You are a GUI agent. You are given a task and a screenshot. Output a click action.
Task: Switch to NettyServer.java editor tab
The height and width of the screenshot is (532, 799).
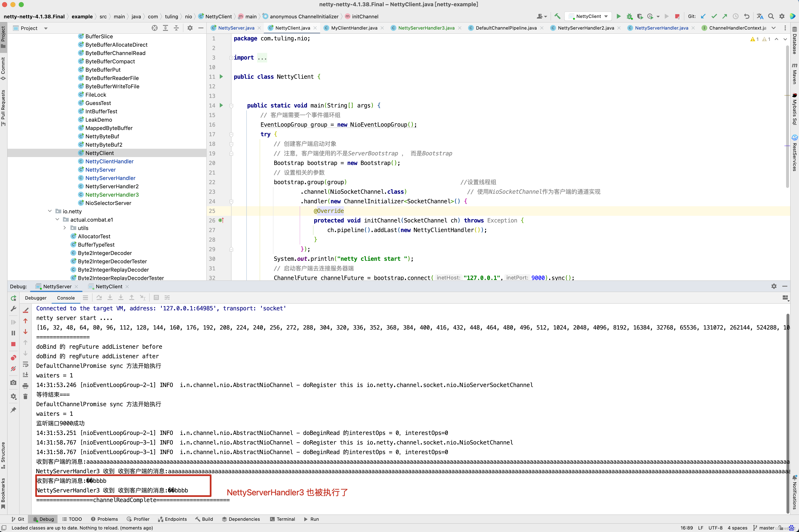236,28
